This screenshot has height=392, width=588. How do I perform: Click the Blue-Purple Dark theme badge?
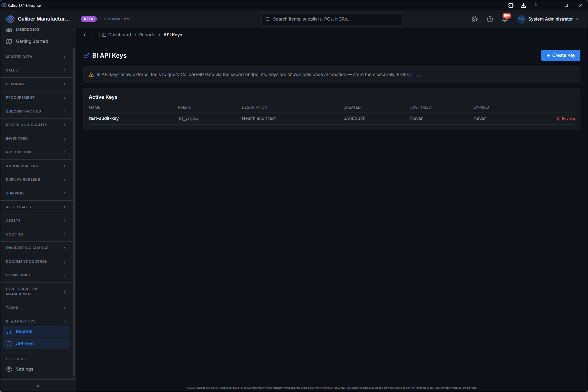(x=116, y=19)
